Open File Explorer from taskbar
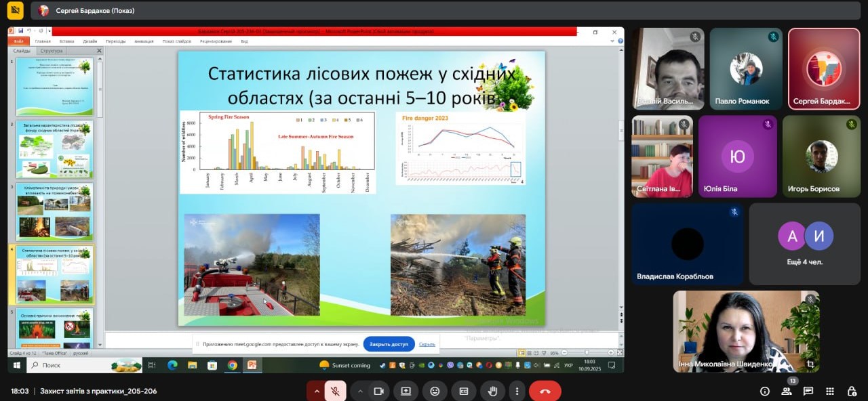Screen dimensions: 868x401 193,365
